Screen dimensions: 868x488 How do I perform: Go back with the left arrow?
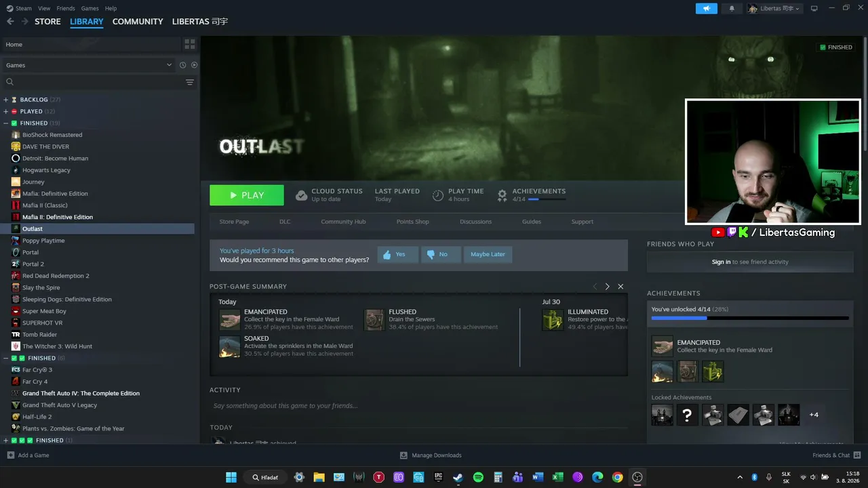(10, 22)
